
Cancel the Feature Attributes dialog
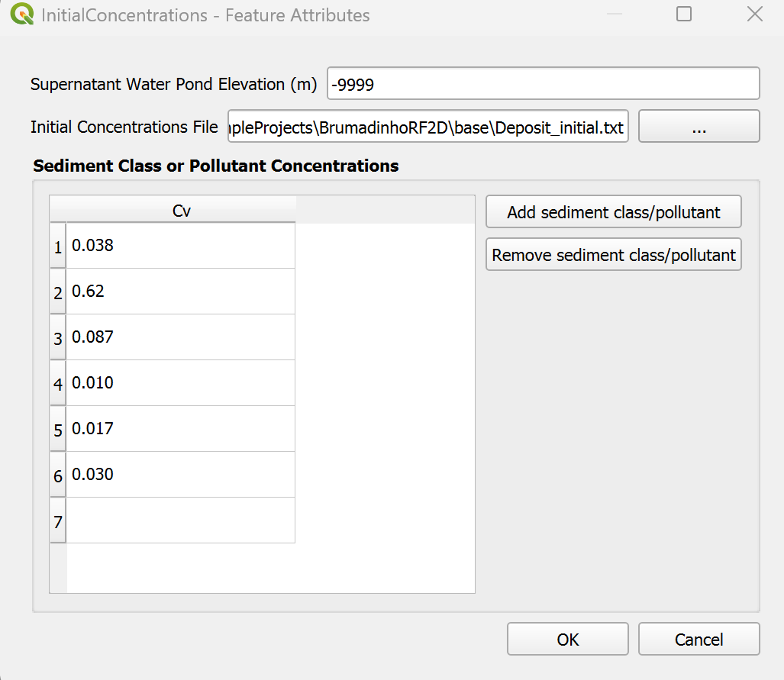pyautogui.click(x=699, y=640)
